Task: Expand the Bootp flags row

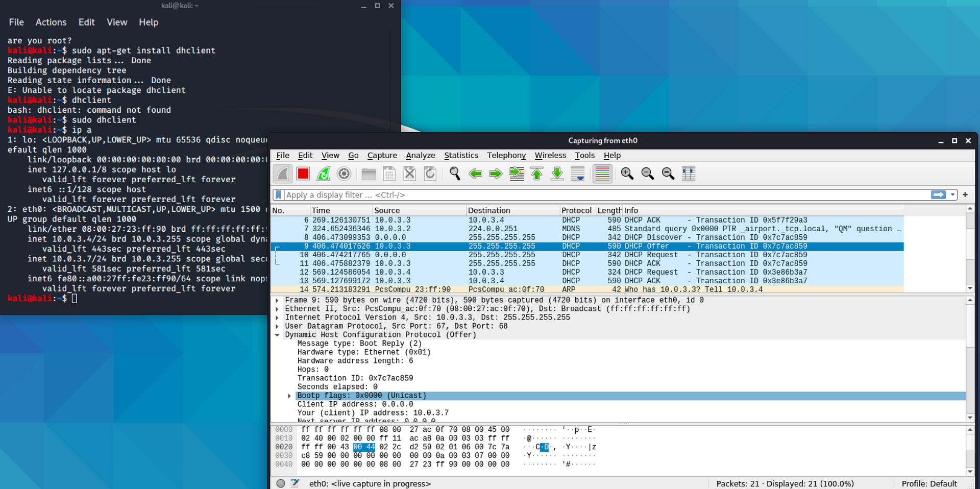Action: coord(289,396)
